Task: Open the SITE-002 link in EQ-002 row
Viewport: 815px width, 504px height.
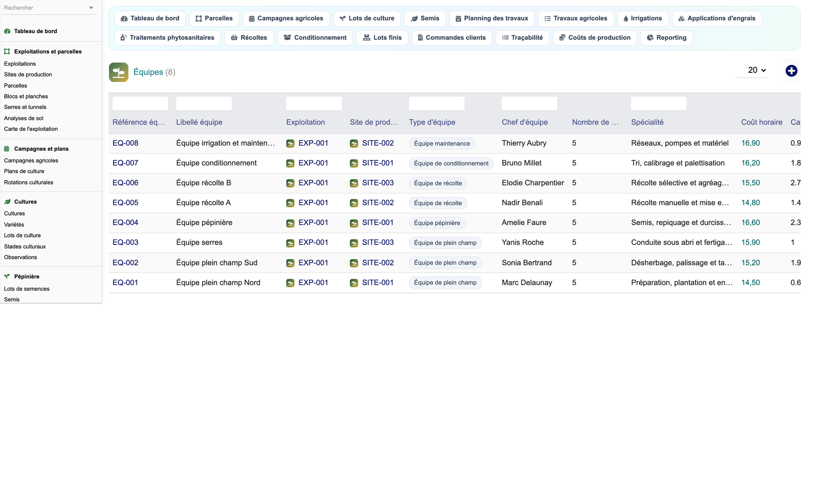Action: pyautogui.click(x=378, y=263)
